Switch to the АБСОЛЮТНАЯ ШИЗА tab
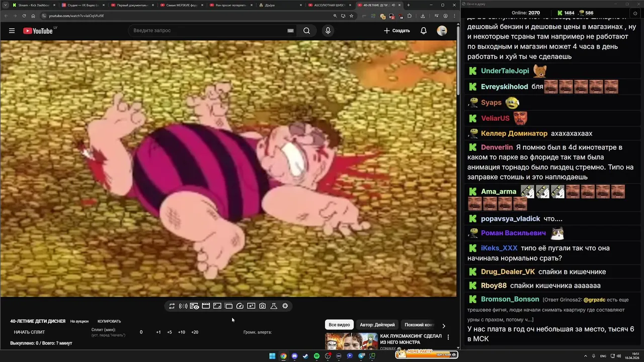Screen dimensions: 644x362 point(329,5)
